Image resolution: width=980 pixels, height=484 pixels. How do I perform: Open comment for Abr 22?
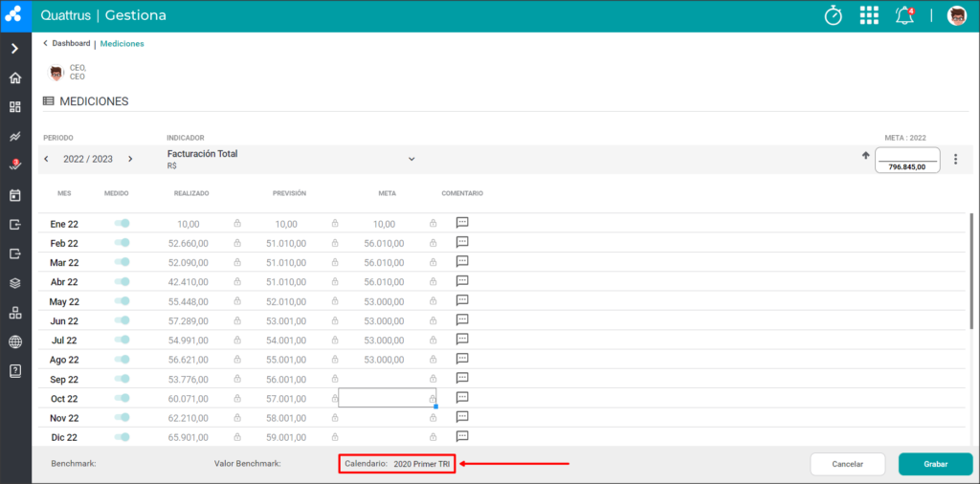click(x=462, y=280)
